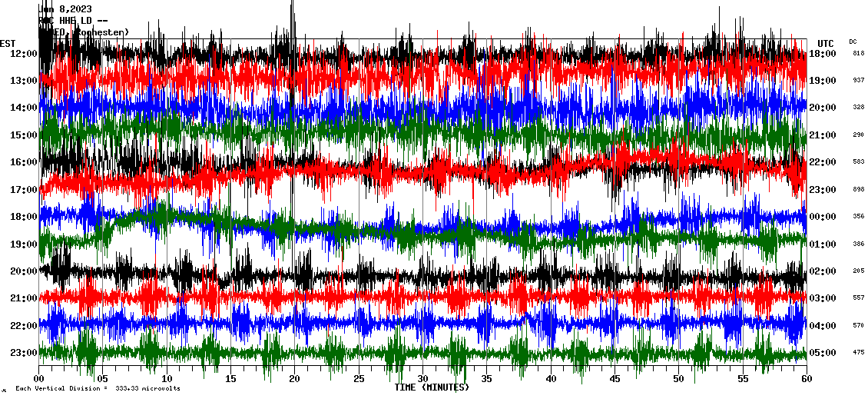This screenshot has width=868, height=399.
Task: Click the DC value 475
Action: 858,353
